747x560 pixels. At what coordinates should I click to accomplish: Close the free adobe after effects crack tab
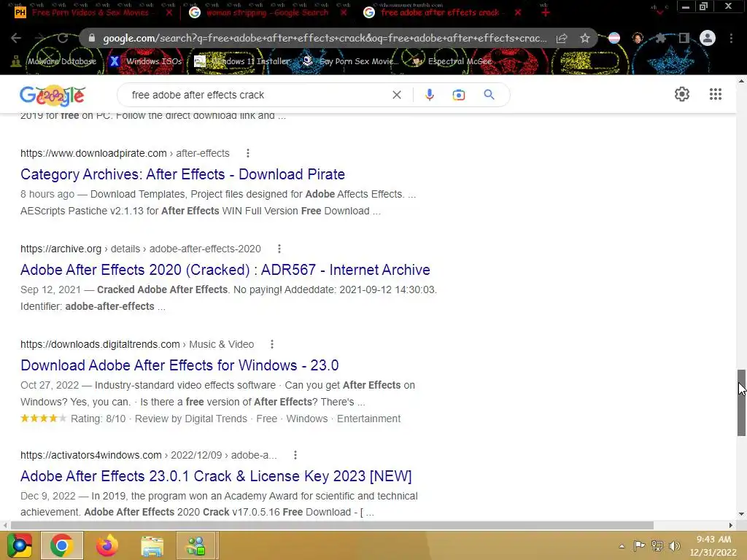[519, 12]
